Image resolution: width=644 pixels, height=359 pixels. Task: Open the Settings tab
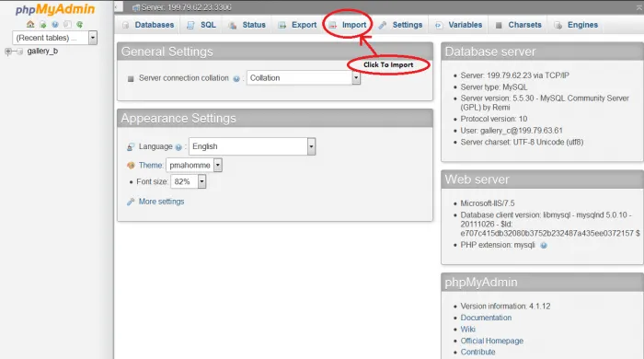pyautogui.click(x=407, y=25)
